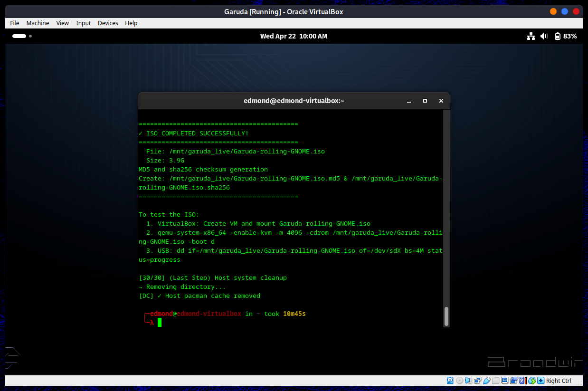The width and height of the screenshot is (588, 391).
Task: Open the guest volume speaker icon
Action: tap(544, 36)
